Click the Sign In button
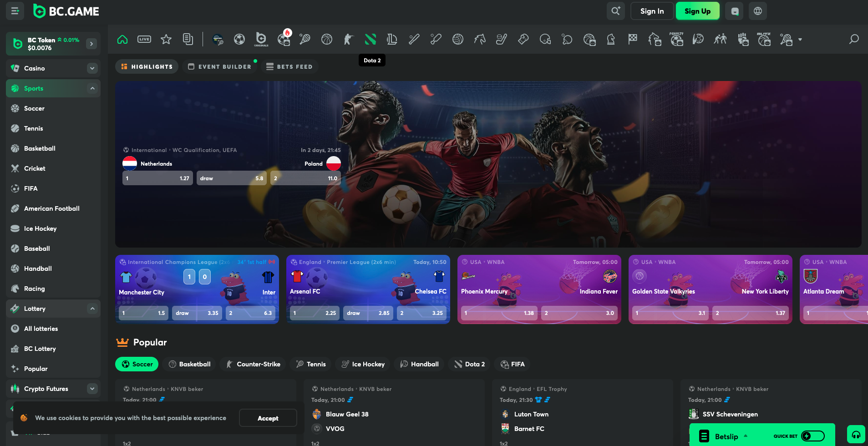This screenshot has height=446, width=868. (x=652, y=11)
